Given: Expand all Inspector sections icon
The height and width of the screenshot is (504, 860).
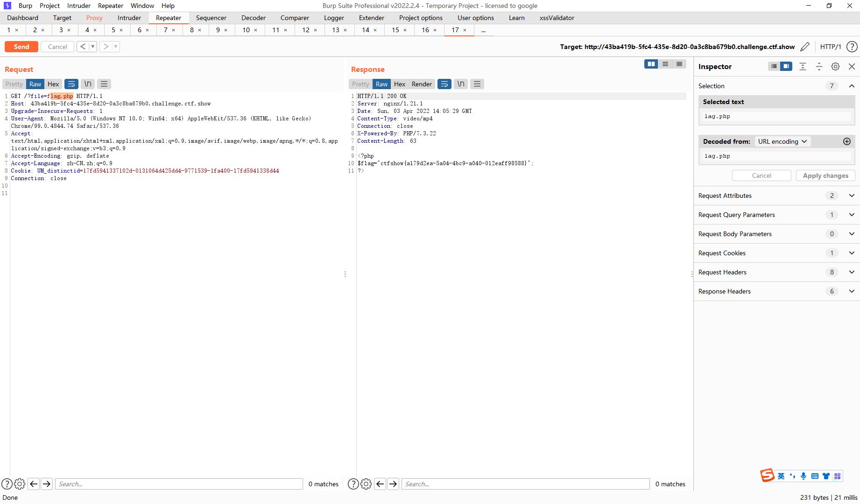Looking at the screenshot, I should tap(803, 66).
